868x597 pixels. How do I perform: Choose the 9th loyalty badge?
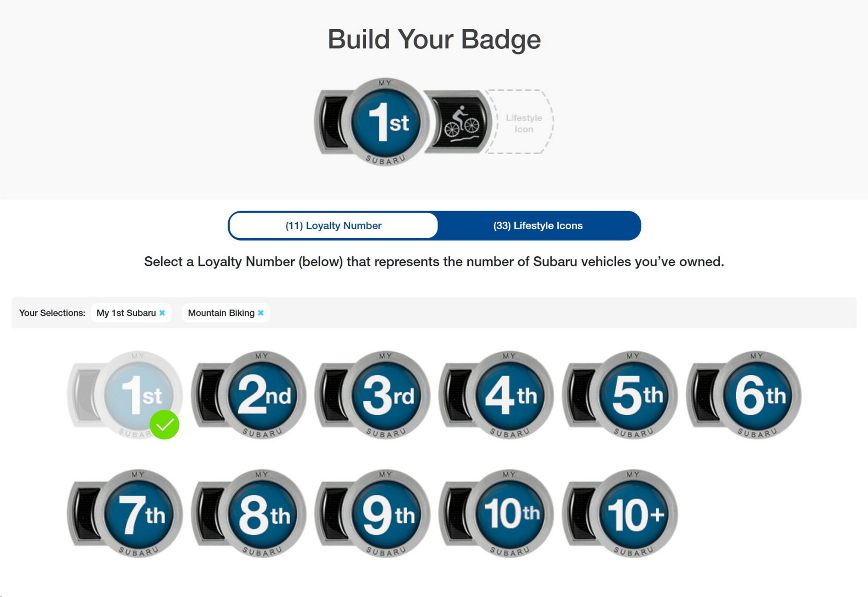(387, 514)
